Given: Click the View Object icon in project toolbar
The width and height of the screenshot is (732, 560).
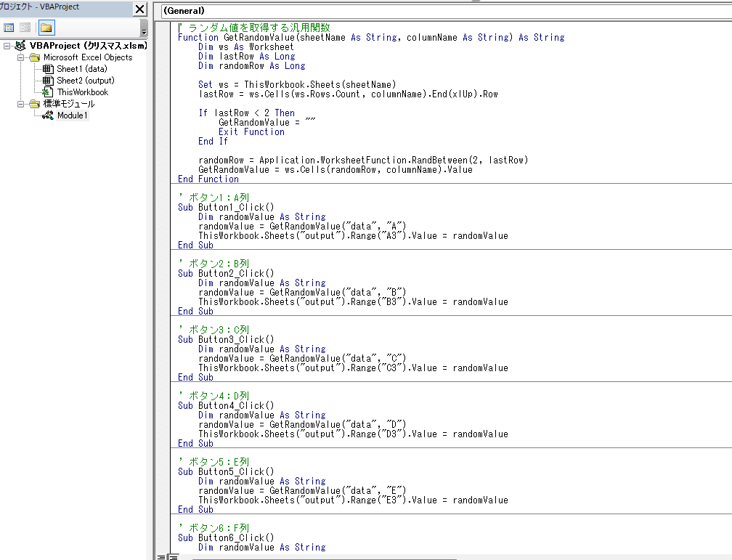Looking at the screenshot, I should tap(25, 28).
